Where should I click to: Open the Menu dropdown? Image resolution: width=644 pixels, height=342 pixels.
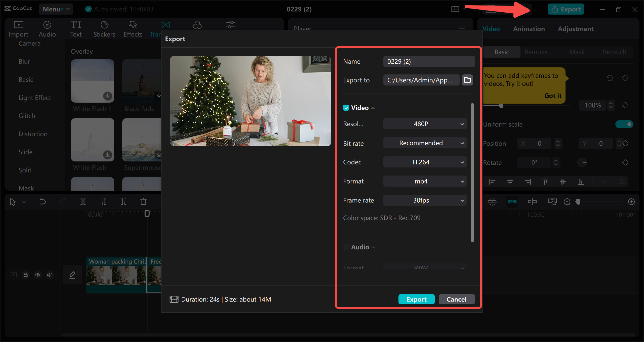[56, 9]
